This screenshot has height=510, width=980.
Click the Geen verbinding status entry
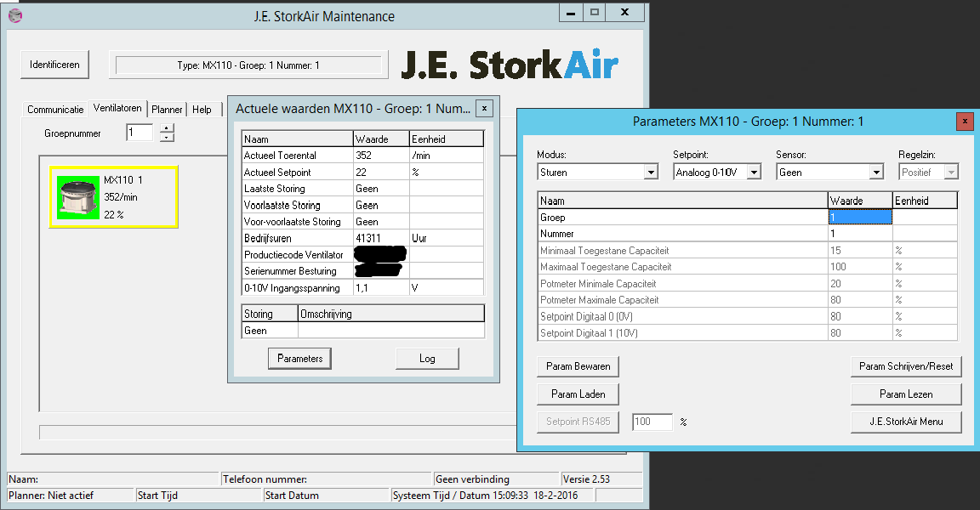click(496, 479)
